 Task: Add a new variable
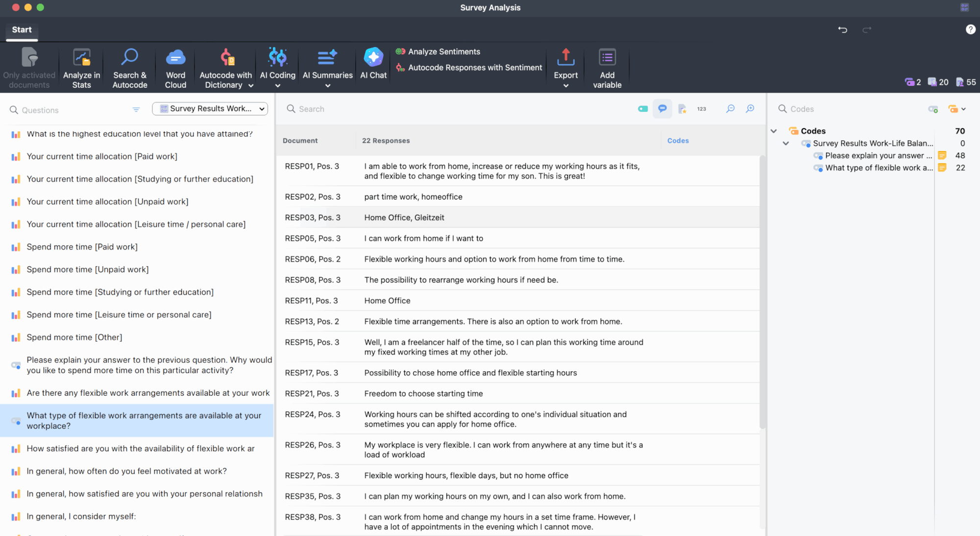[x=607, y=67]
